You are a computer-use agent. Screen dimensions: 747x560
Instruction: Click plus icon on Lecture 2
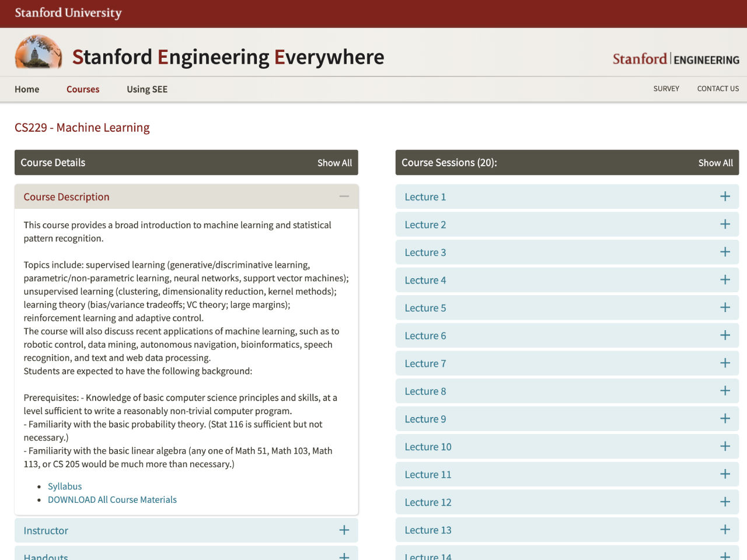725,225
